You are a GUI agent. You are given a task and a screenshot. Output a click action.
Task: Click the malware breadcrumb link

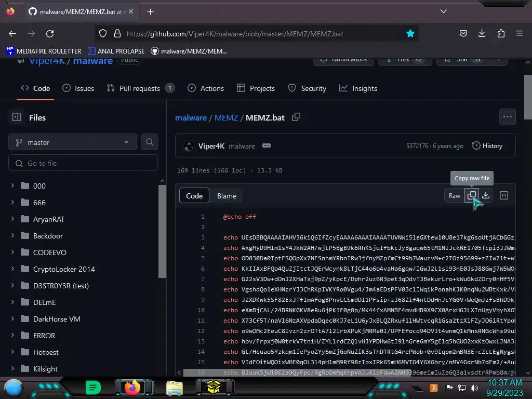[x=191, y=118]
